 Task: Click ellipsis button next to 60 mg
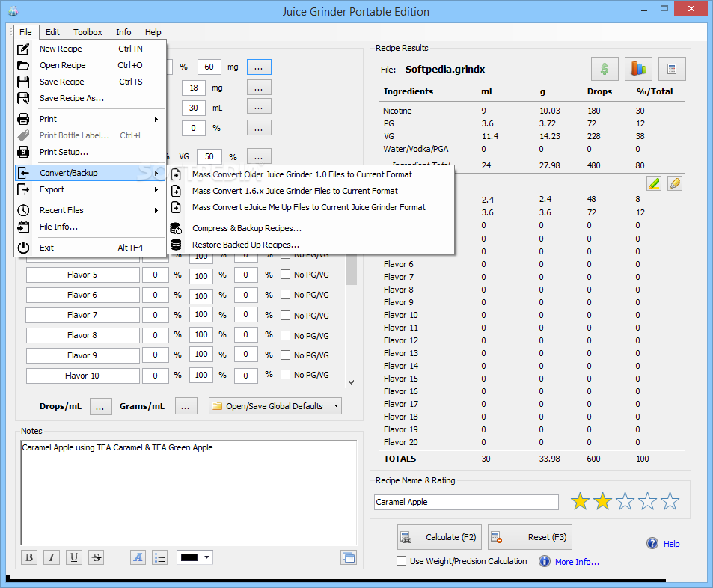pos(259,67)
